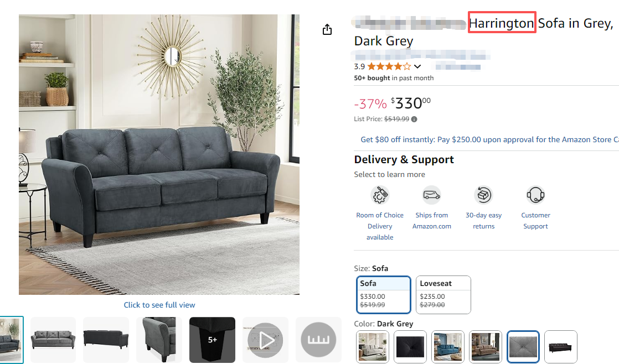This screenshot has height=364, width=619.
Task: Play the product video thumbnail
Action: 265,340
